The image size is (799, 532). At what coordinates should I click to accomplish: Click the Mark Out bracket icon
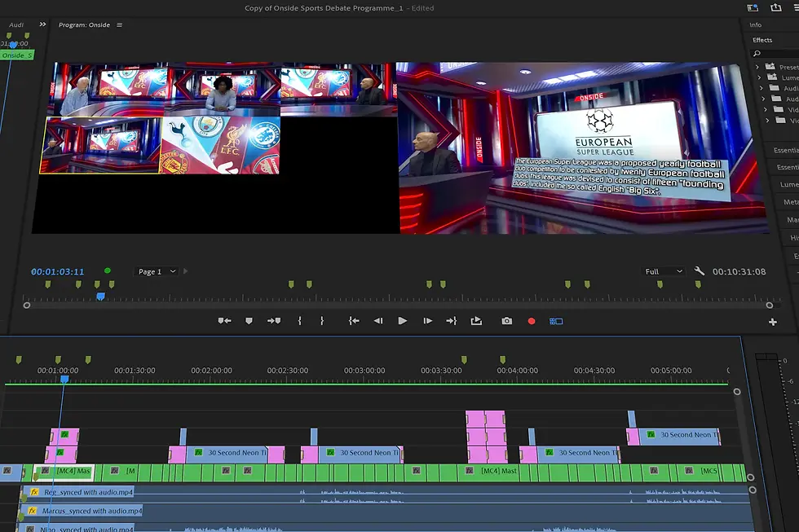click(321, 321)
